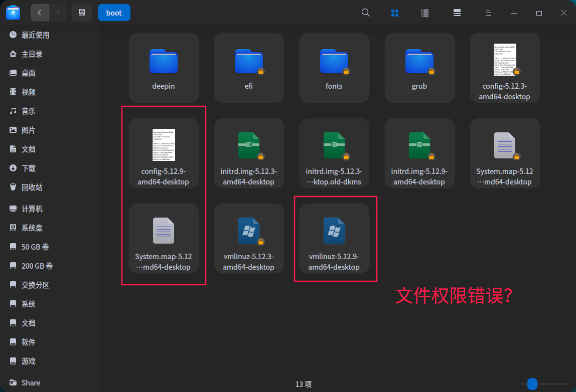576x392 pixels.
Task: Open 视频 videos folder
Action: point(48,92)
